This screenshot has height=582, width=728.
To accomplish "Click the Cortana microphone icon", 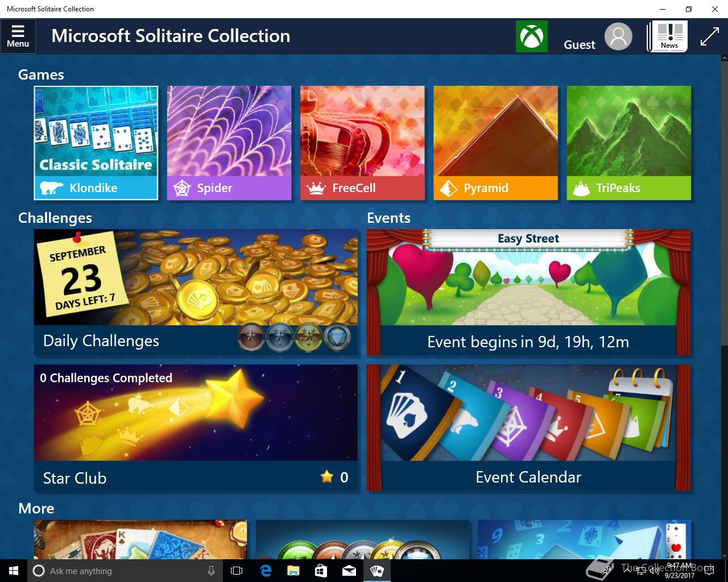I will coord(211,571).
